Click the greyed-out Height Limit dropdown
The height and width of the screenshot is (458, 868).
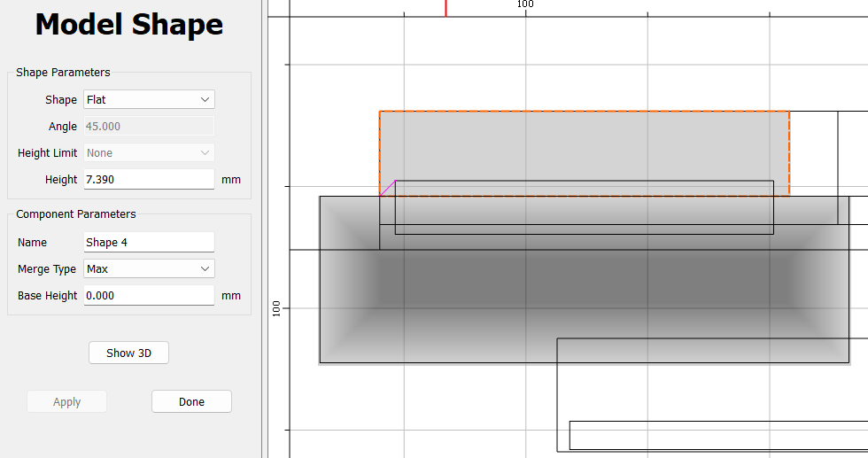tap(149, 153)
